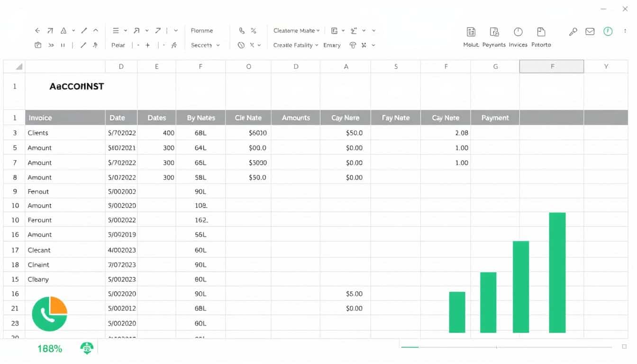Select the Cibany cell
637x364 pixels.
point(65,279)
